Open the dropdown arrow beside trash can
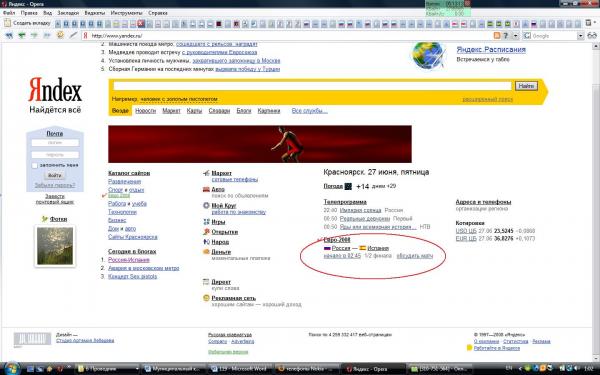This screenshot has width=600, height=375. pos(595,23)
